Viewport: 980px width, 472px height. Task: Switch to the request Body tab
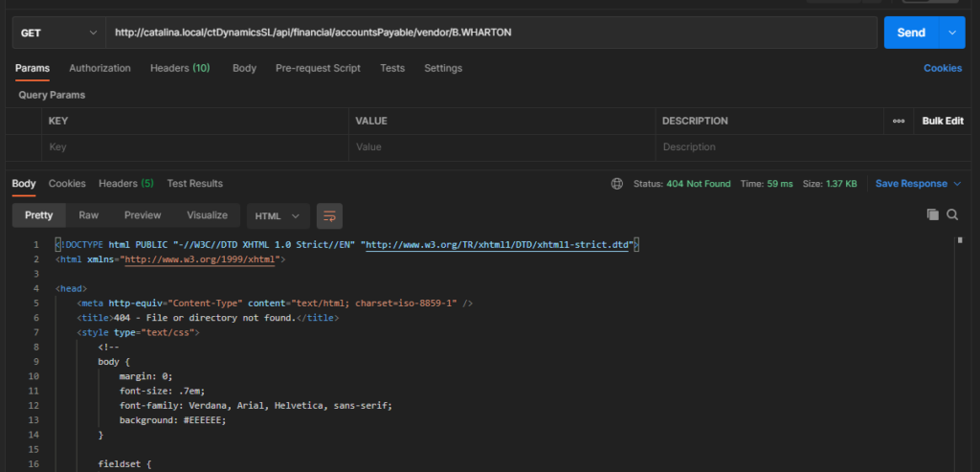pyautogui.click(x=244, y=68)
